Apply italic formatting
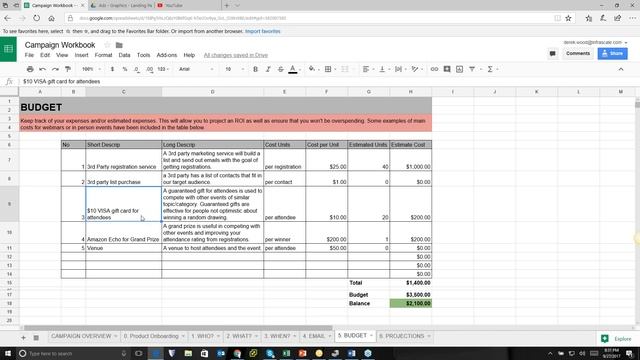This screenshot has height=360, width=640. pos(268,69)
